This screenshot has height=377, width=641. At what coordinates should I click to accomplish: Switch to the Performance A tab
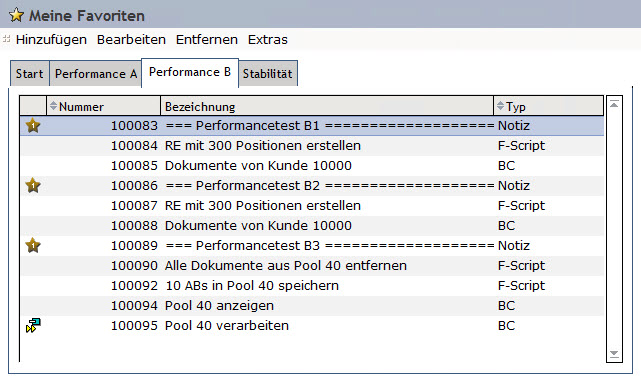coord(96,74)
